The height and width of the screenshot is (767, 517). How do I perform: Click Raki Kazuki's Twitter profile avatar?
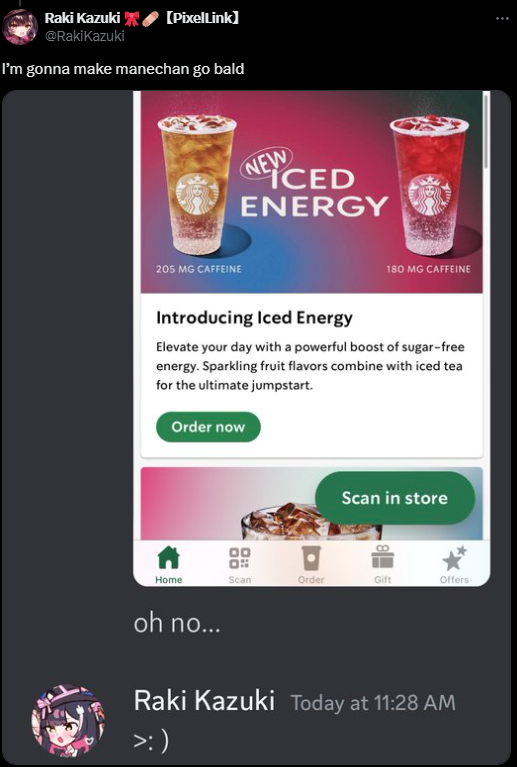pos(20,26)
